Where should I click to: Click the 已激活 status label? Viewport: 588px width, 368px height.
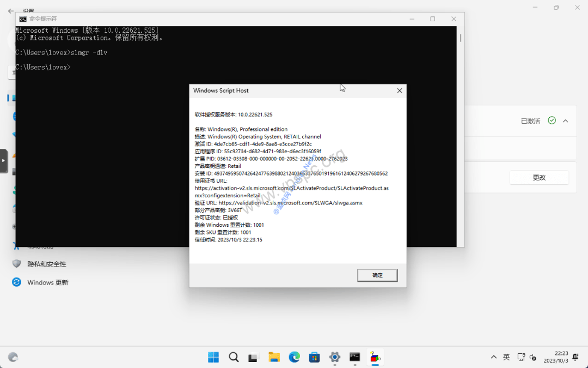pyautogui.click(x=531, y=121)
